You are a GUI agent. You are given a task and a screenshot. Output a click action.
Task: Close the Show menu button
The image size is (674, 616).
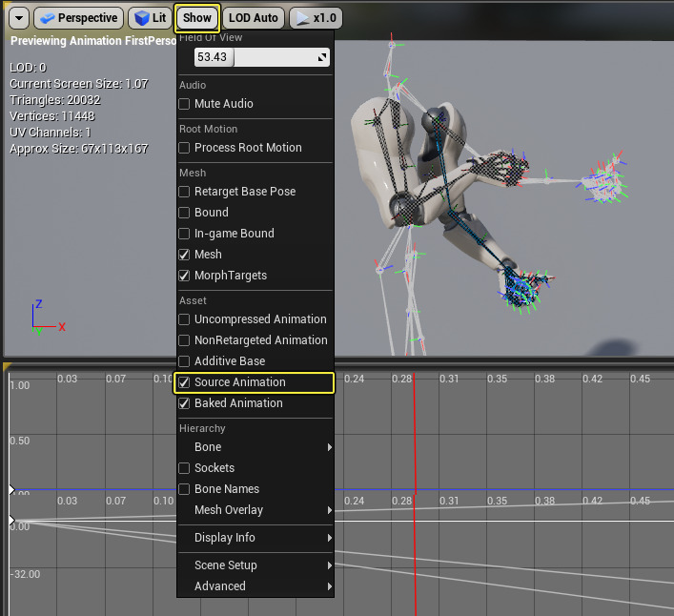pos(197,18)
